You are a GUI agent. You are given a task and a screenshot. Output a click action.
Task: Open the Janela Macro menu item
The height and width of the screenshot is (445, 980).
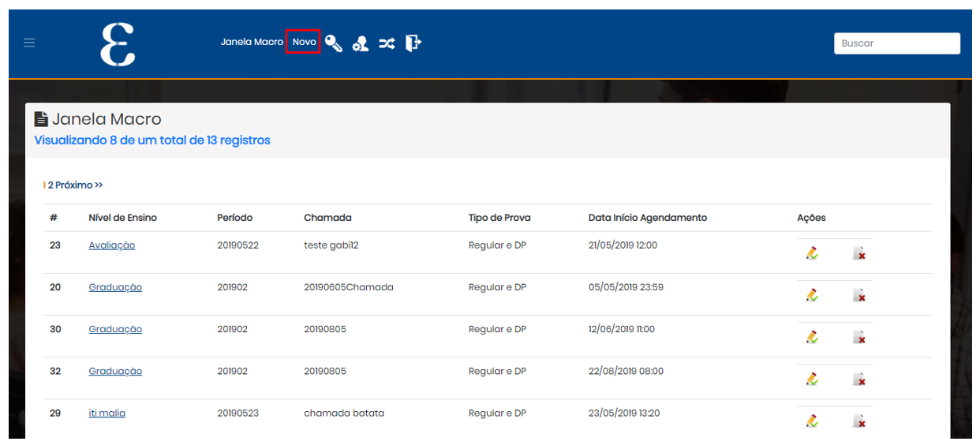coord(252,42)
